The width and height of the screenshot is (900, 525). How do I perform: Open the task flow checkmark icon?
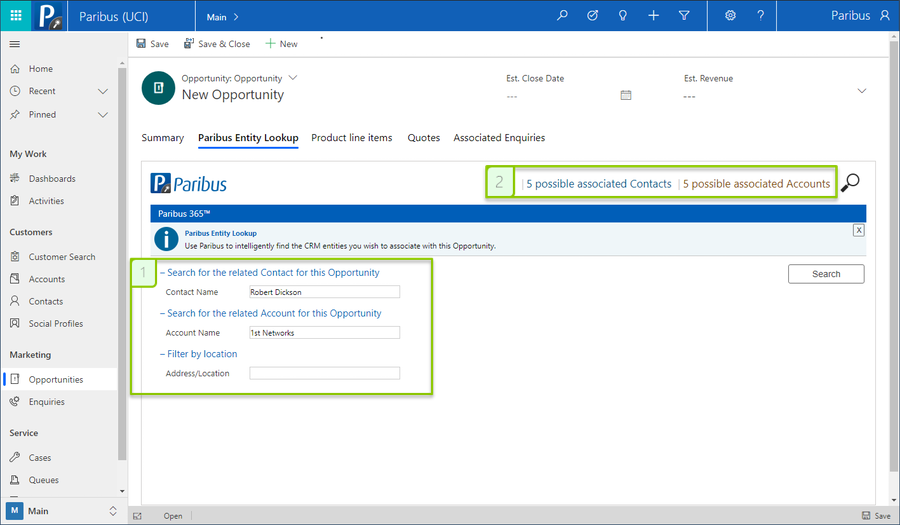(x=592, y=15)
